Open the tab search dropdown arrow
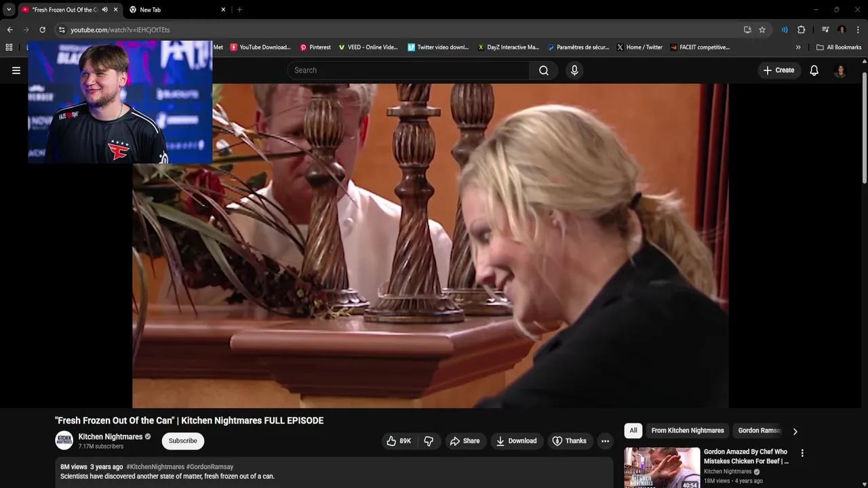The width and height of the screenshot is (868, 488). 9,9
